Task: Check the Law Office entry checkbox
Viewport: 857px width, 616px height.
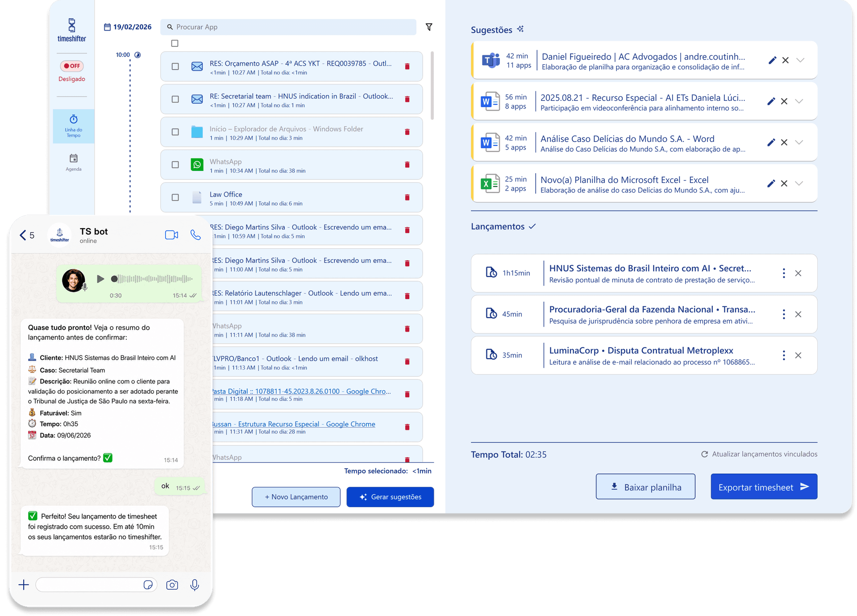Action: 175,197
